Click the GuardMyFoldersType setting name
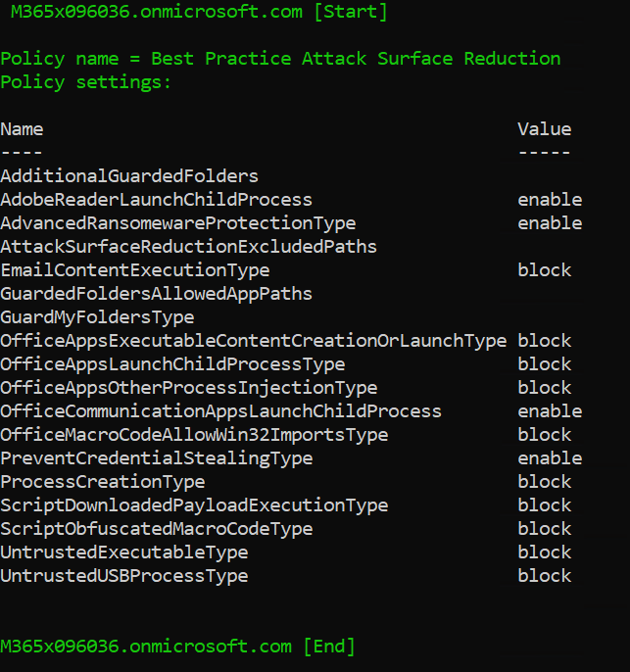The image size is (630, 672). (x=97, y=317)
